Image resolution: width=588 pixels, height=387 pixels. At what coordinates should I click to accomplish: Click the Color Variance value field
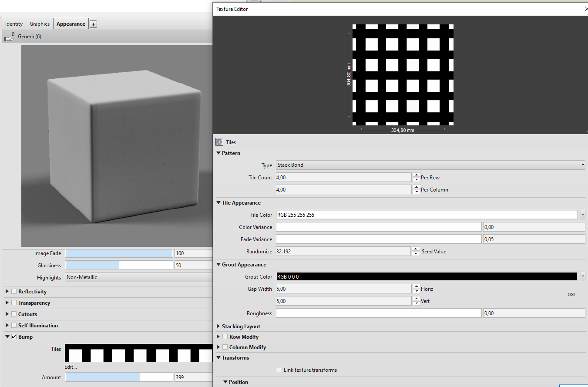(534, 227)
